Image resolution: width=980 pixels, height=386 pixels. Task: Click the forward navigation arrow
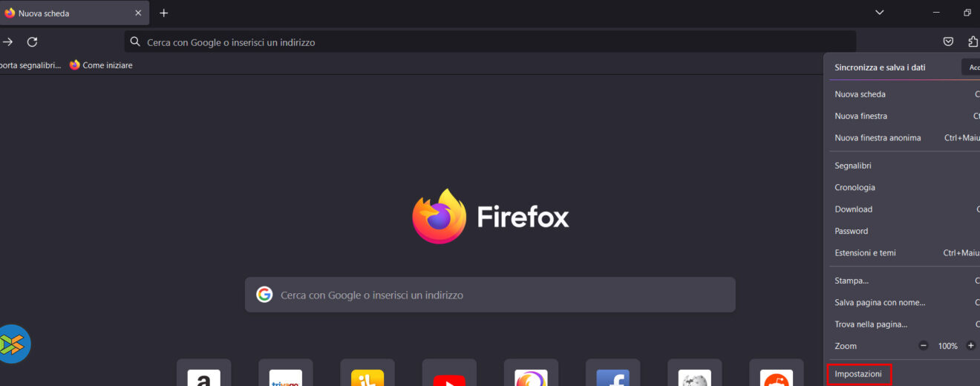tap(7, 42)
